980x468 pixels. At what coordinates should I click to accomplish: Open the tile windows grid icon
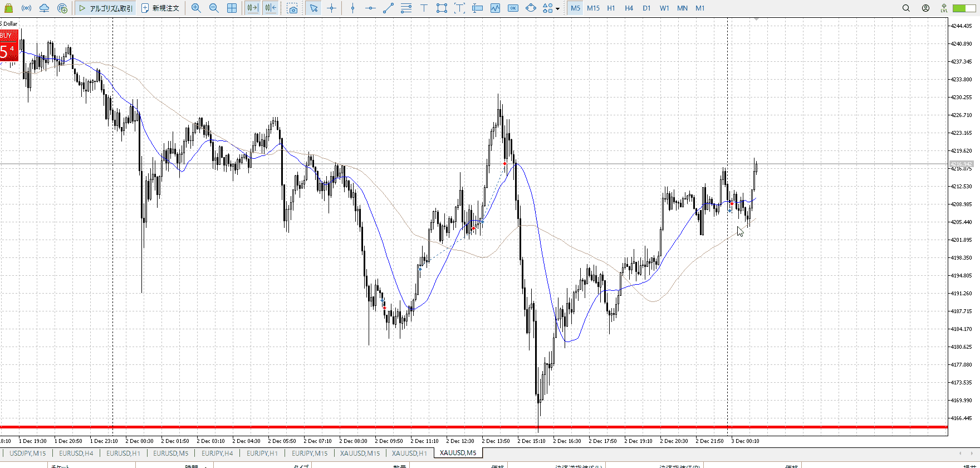(x=232, y=8)
